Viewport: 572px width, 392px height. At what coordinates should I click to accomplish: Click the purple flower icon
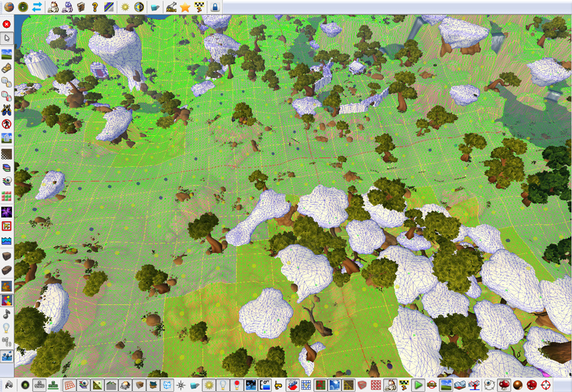[7, 212]
